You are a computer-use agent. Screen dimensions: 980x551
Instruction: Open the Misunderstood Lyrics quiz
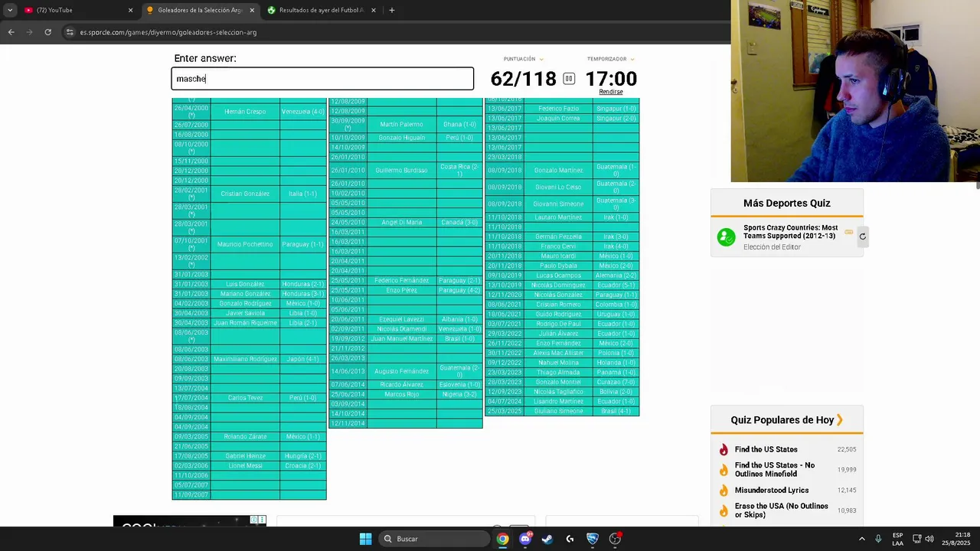772,490
